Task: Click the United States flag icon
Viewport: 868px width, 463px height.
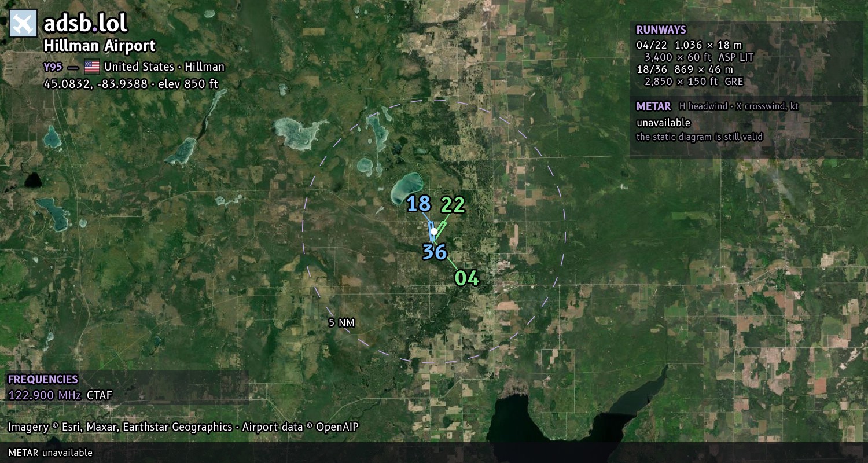Action: (92, 67)
